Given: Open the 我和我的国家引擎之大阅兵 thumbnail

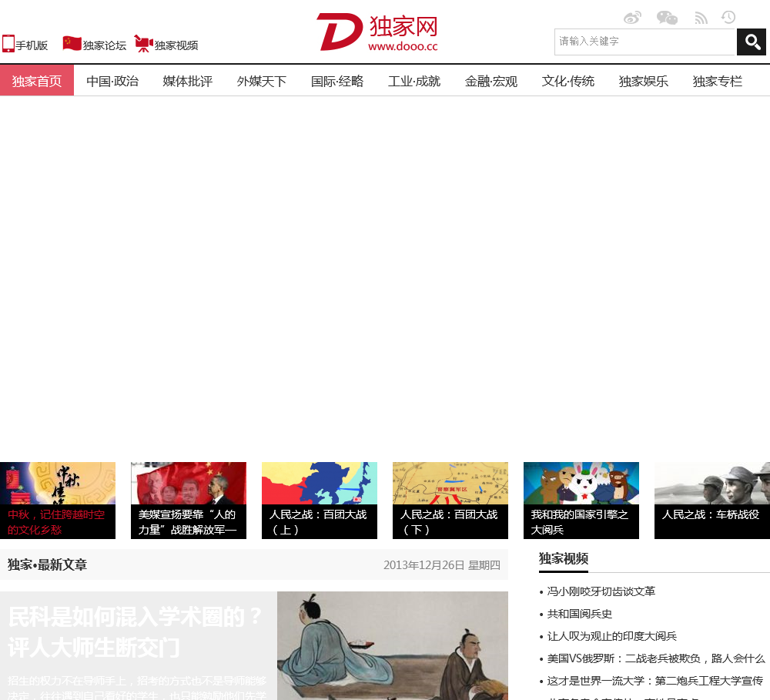Looking at the screenshot, I should [x=581, y=500].
